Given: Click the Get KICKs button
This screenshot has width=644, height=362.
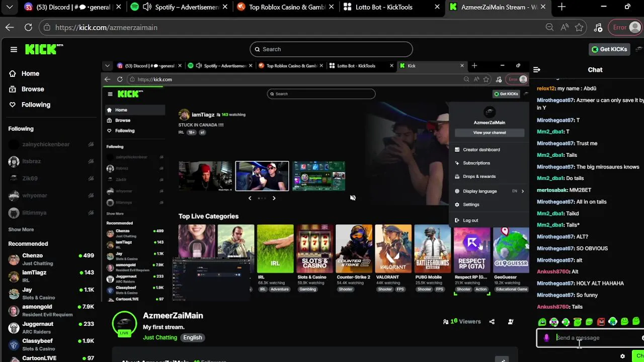Looking at the screenshot, I should coord(609,49).
